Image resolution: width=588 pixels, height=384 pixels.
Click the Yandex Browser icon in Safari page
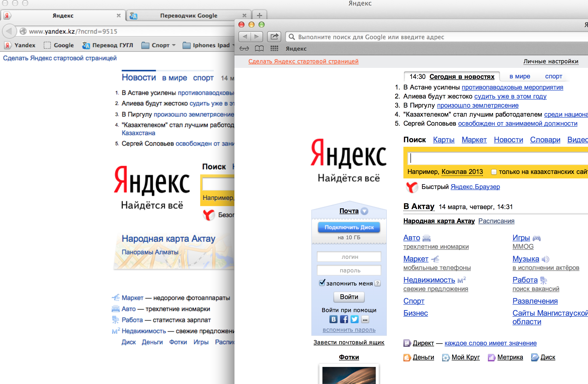(412, 187)
